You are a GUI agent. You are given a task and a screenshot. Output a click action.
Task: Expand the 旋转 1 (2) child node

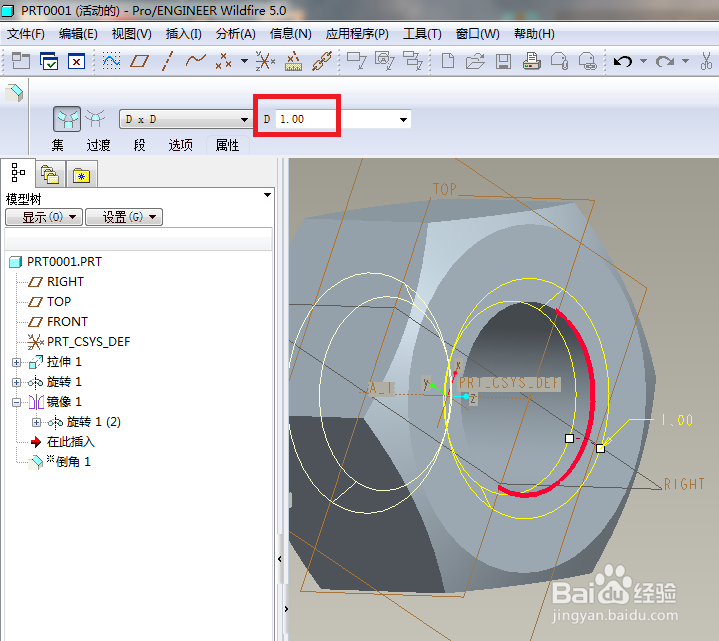pos(37,422)
